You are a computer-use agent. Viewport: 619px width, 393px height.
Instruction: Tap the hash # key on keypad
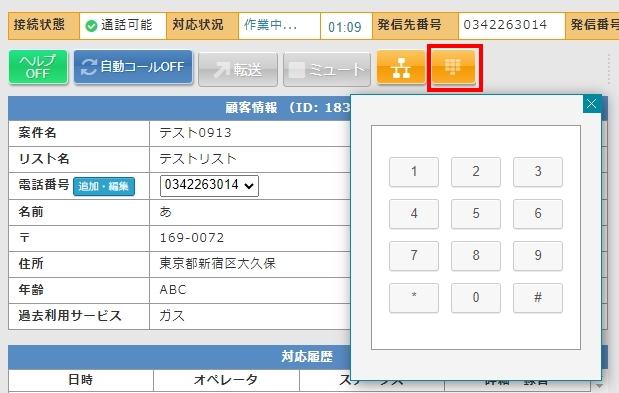[x=538, y=298]
